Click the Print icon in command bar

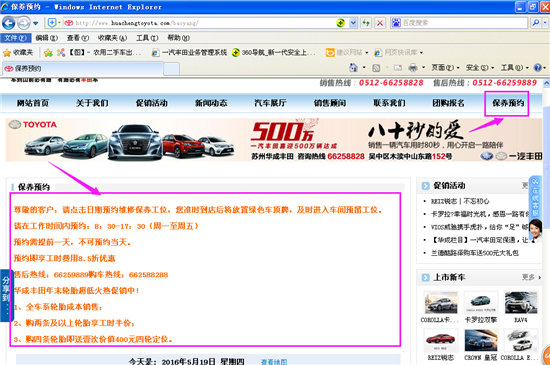pyautogui.click(x=413, y=68)
